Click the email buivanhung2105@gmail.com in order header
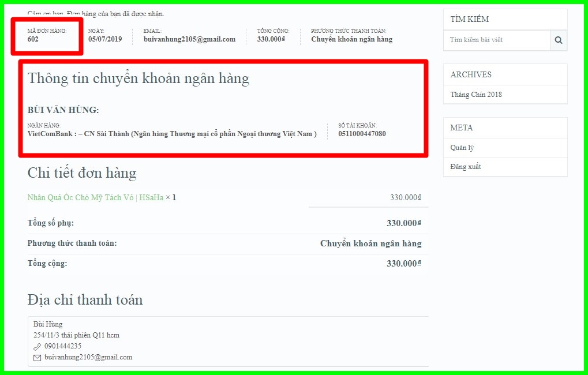Screen dimensions: 588x375 (x=189, y=39)
